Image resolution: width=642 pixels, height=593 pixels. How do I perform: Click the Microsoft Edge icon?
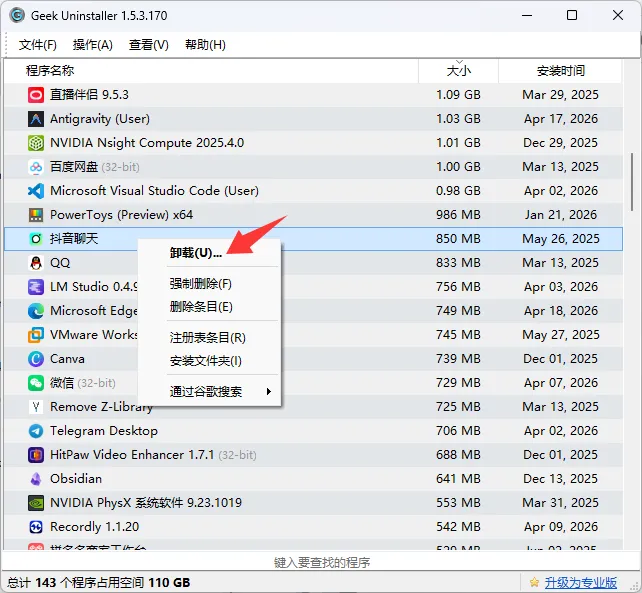(x=36, y=311)
